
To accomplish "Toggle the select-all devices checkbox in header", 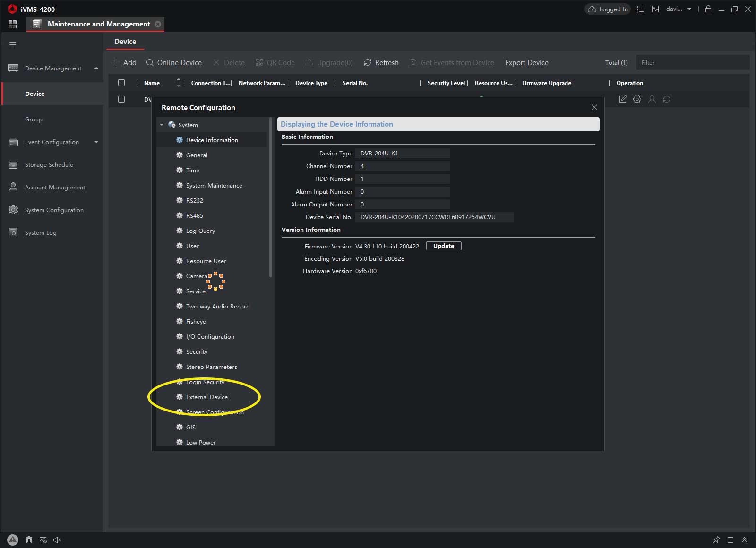I will [x=121, y=83].
